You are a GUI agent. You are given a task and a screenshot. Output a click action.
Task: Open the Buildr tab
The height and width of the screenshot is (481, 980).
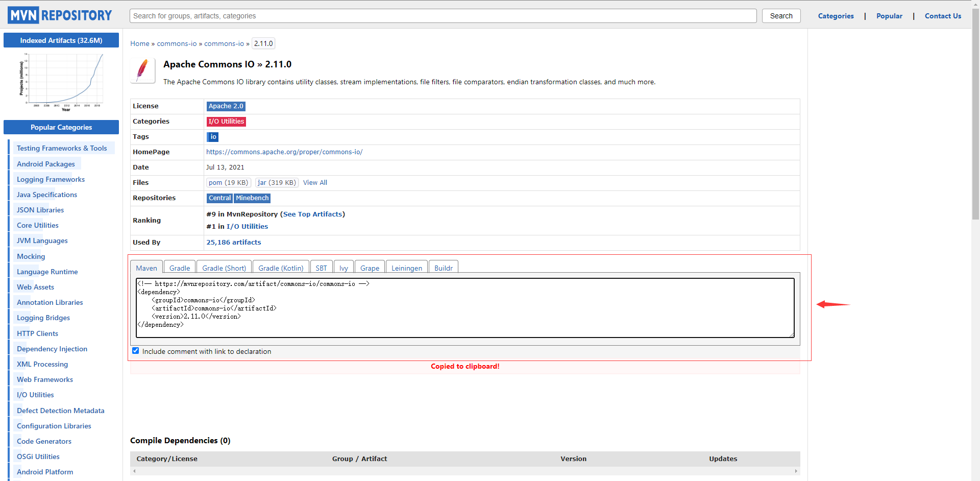[x=444, y=268]
